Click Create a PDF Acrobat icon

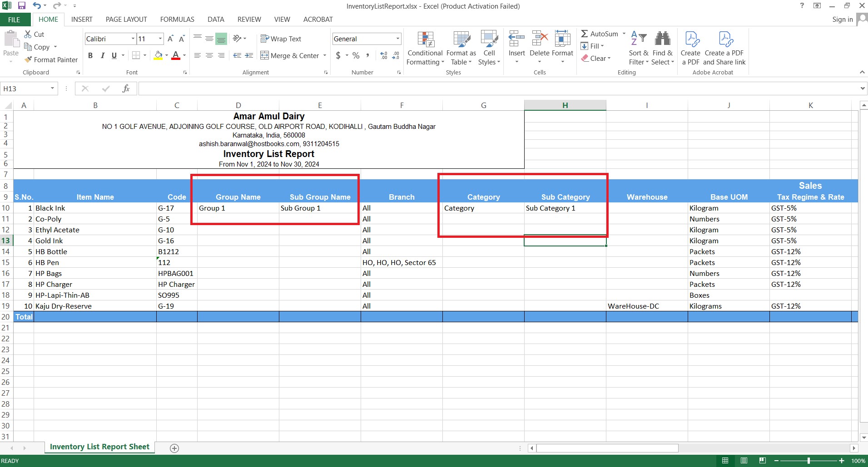[x=692, y=39]
